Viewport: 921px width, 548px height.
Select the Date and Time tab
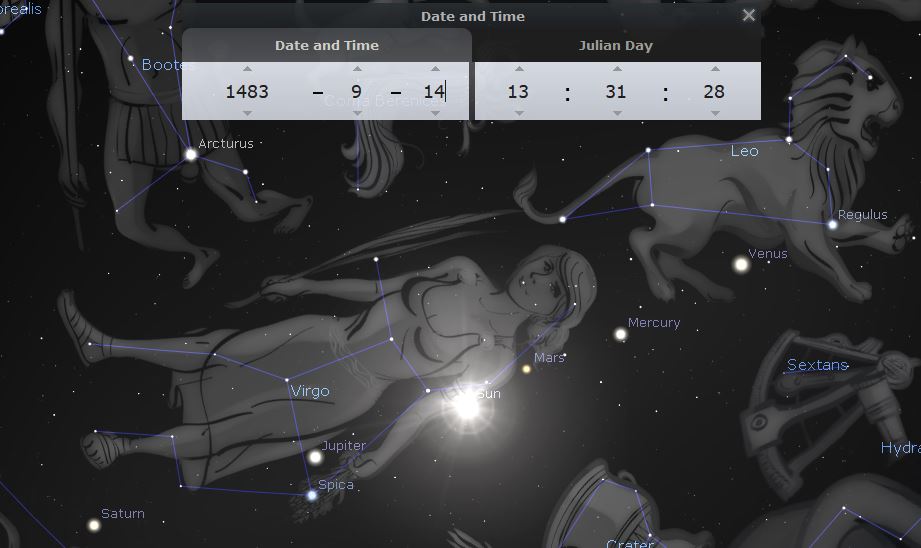click(327, 45)
